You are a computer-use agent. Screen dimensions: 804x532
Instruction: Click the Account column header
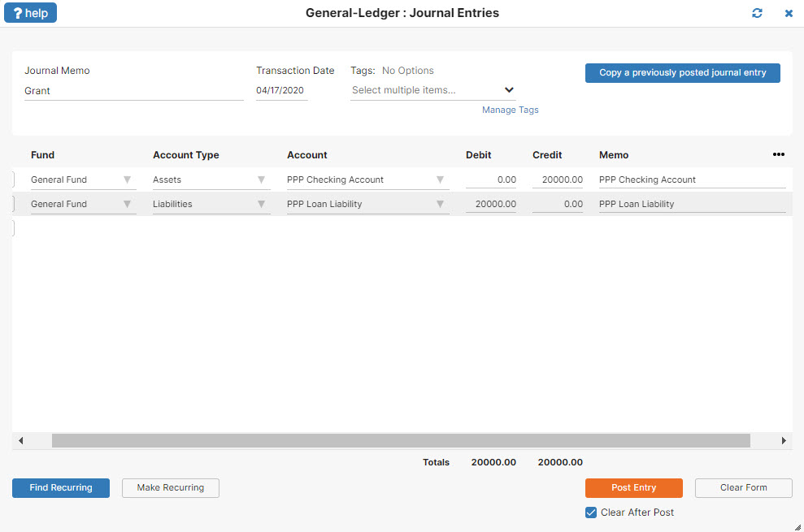pyautogui.click(x=307, y=155)
